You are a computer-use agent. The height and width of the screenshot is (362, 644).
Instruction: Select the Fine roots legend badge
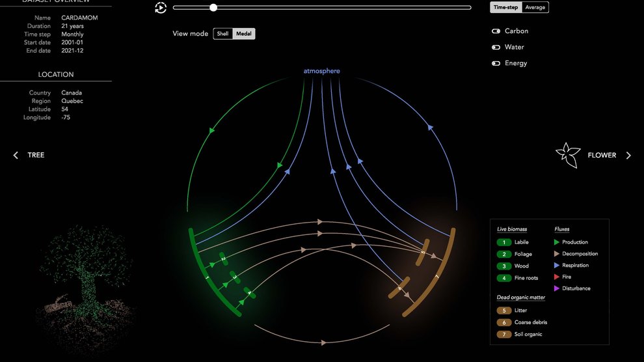pyautogui.click(x=503, y=278)
